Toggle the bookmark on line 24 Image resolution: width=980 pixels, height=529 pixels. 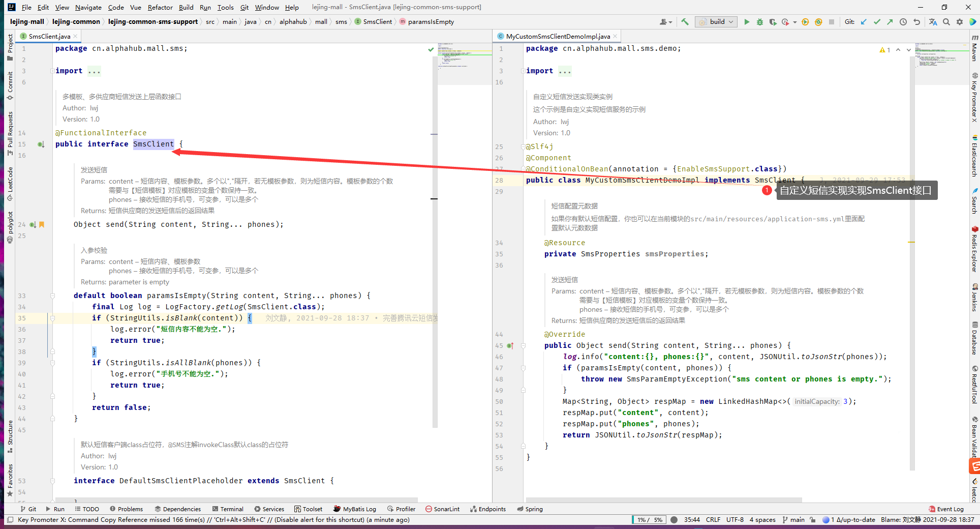[42, 224]
